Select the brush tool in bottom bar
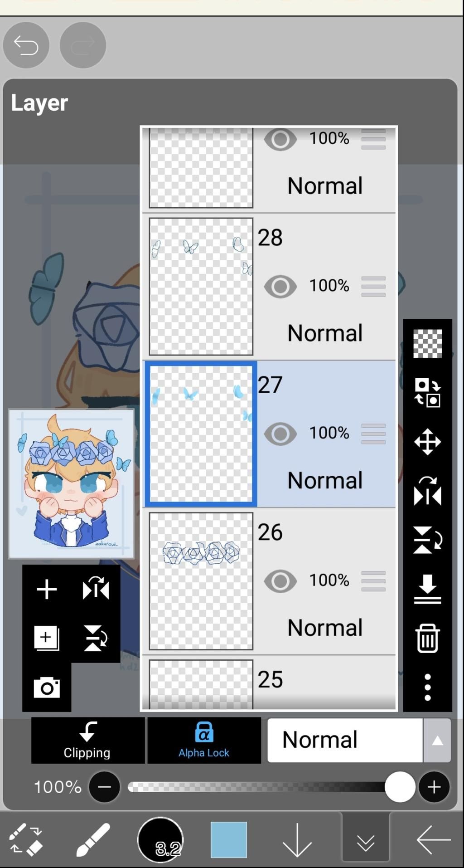Screen dimensions: 464x868 pos(93,840)
